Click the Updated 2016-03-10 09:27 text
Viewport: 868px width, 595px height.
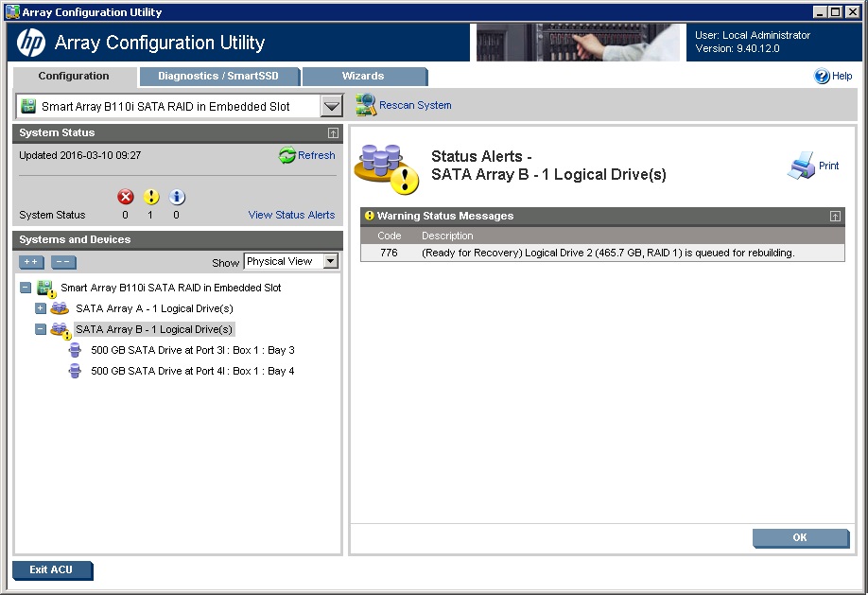click(80, 155)
